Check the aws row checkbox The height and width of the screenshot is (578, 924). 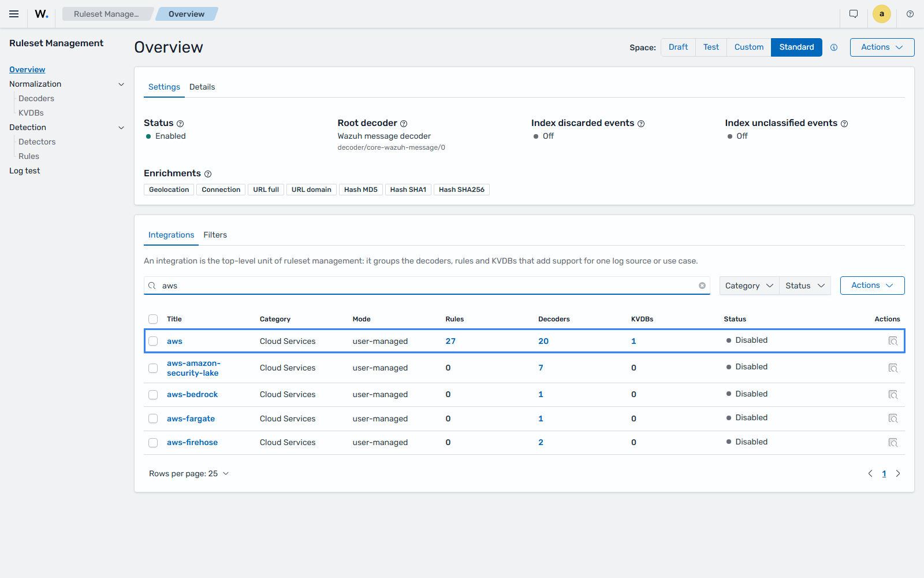(153, 341)
